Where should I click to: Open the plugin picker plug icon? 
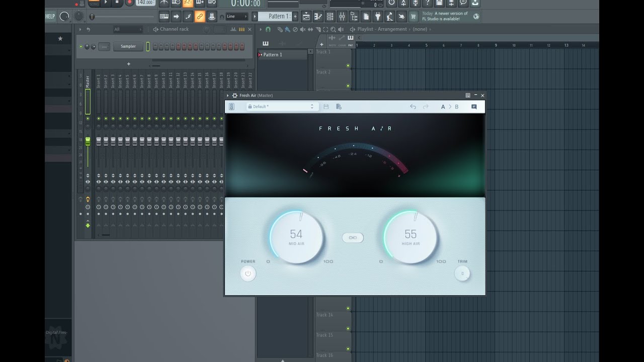click(378, 17)
